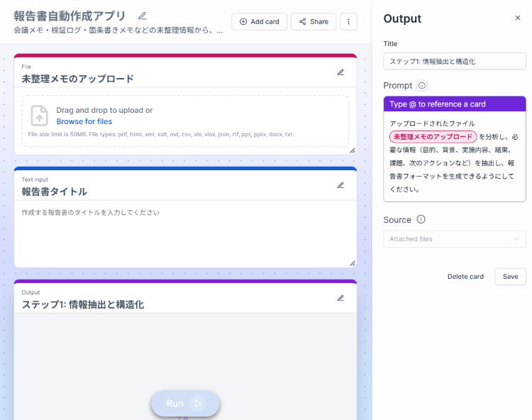Close the Output side panel
Screen dimensions: 532x420
pos(517,18)
